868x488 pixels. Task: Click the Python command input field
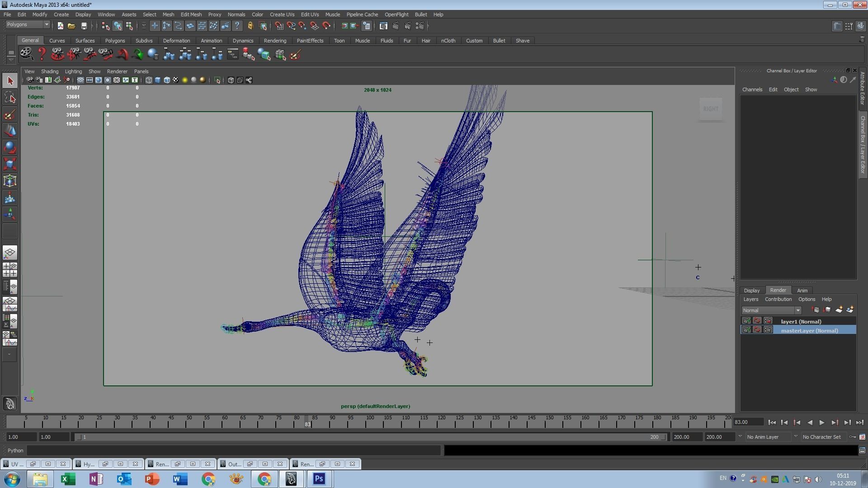pos(234,450)
